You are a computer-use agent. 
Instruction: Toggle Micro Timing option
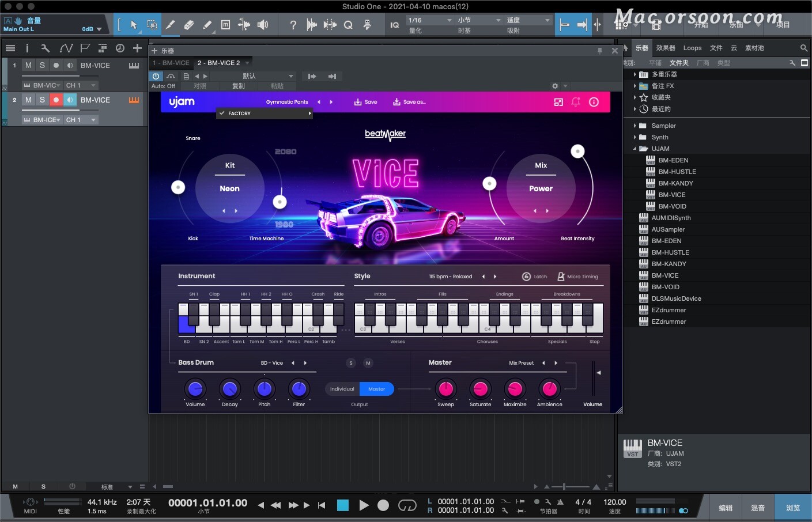click(x=577, y=277)
